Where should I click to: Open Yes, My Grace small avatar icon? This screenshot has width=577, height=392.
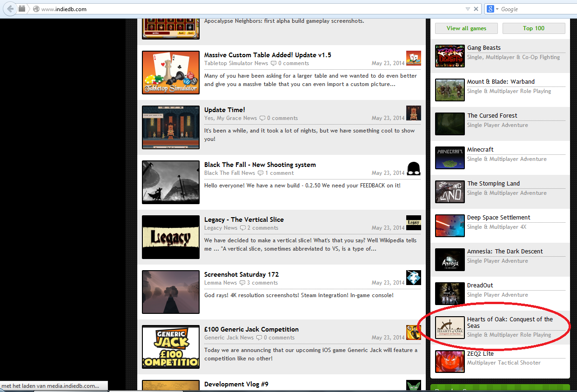414,113
